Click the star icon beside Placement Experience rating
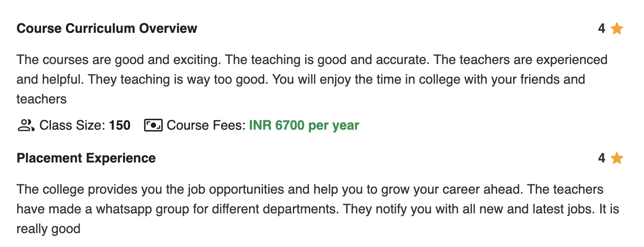Screen dimensions: 644x247 (617, 158)
